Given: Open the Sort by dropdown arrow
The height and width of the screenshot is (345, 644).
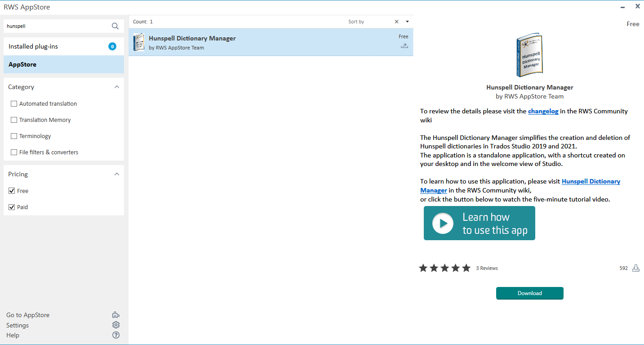Looking at the screenshot, I should [407, 22].
